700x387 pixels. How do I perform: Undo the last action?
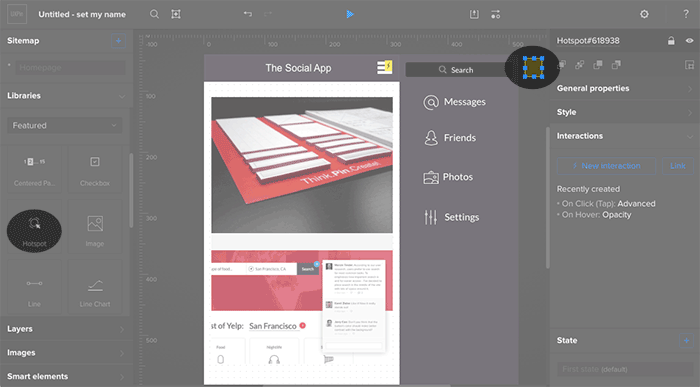pos(248,14)
